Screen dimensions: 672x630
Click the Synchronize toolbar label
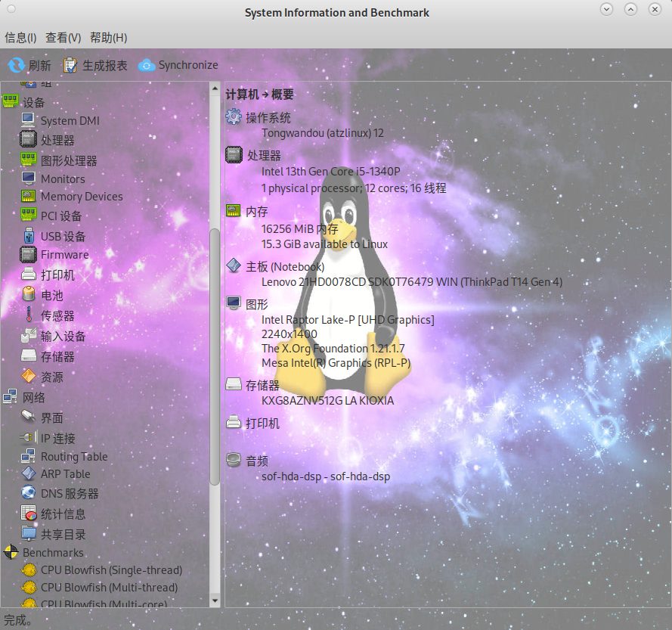pyautogui.click(x=188, y=65)
